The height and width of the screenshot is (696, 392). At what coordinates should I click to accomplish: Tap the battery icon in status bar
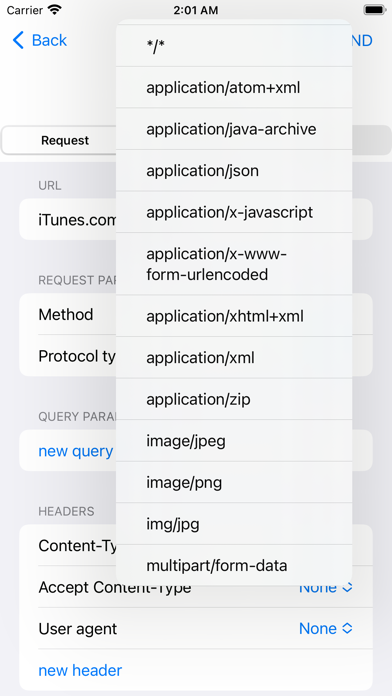pos(374,10)
